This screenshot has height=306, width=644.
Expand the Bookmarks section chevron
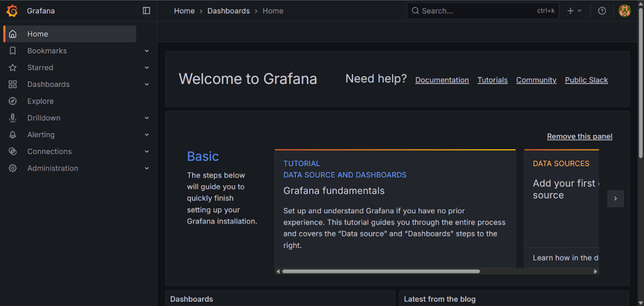pos(147,51)
